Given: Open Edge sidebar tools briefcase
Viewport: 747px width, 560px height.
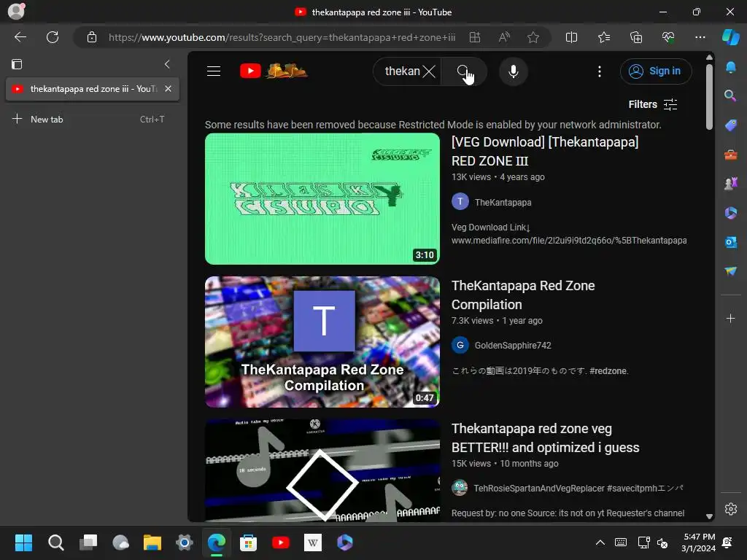Looking at the screenshot, I should [x=730, y=155].
